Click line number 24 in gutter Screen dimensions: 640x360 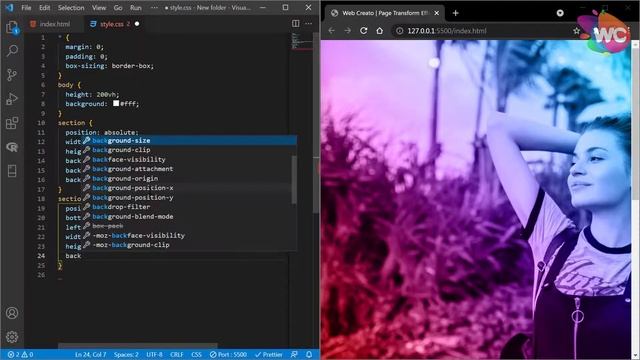(41, 256)
